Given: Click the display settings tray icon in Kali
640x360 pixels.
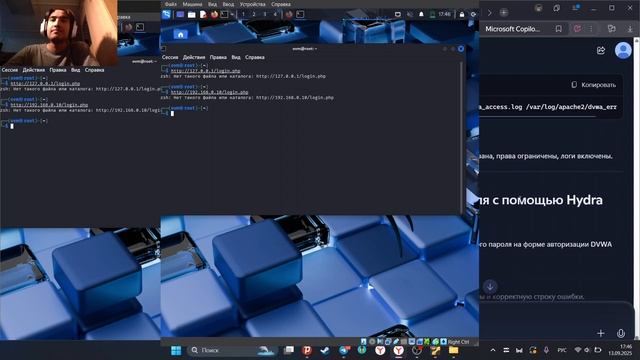Looking at the screenshot, I should point(398,14).
